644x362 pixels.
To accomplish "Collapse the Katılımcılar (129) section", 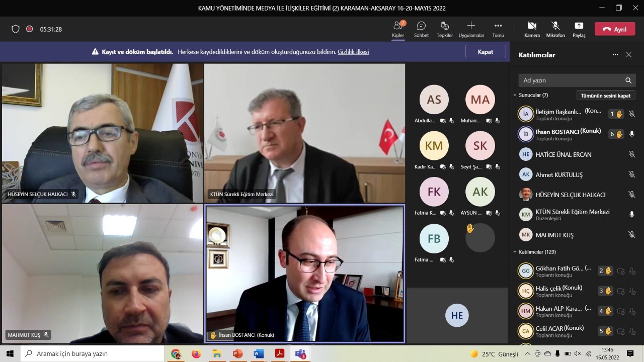I will pyautogui.click(x=515, y=252).
